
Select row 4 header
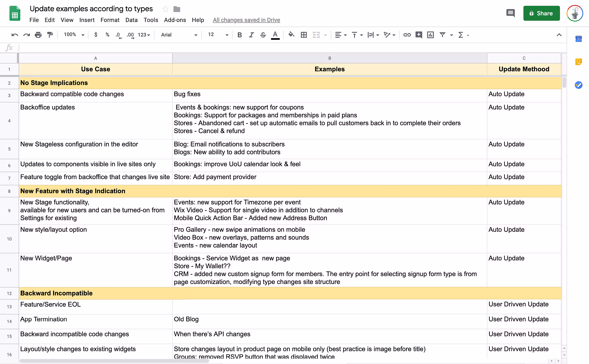pyautogui.click(x=9, y=121)
